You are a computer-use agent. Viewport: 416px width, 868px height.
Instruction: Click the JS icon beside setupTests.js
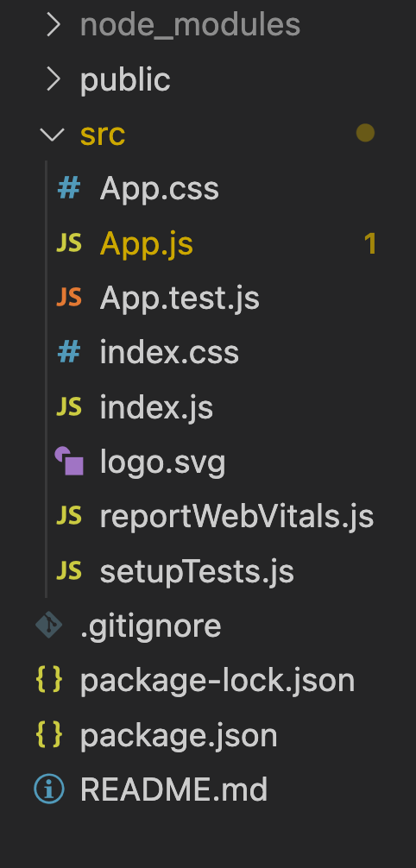pyautogui.click(x=69, y=571)
